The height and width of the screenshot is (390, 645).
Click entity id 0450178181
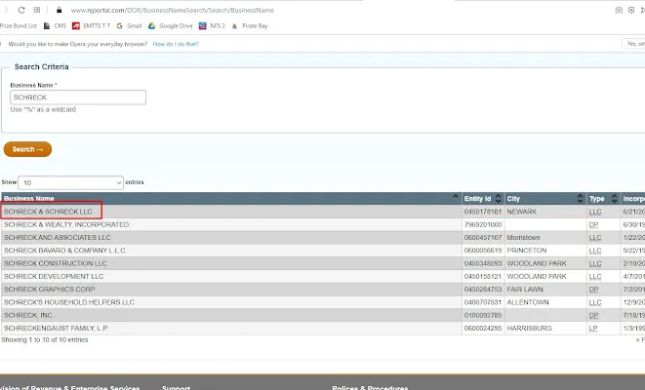[x=483, y=212]
